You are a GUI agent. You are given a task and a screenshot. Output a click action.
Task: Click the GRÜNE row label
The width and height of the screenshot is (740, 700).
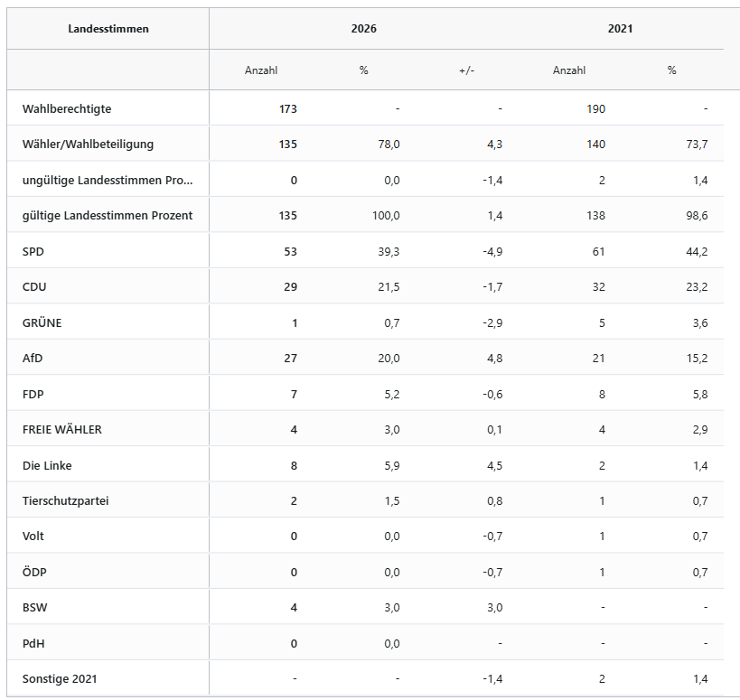tap(42, 322)
